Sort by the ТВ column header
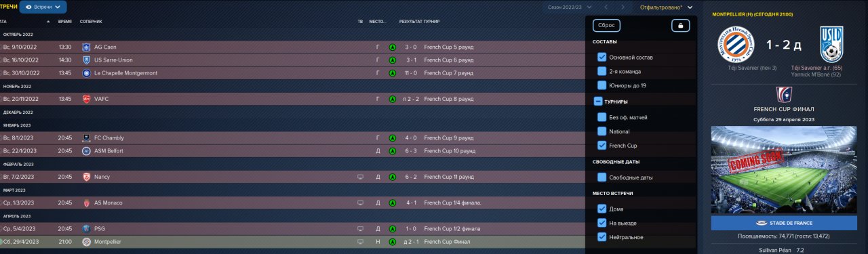The width and height of the screenshot is (868, 254). pos(361,22)
